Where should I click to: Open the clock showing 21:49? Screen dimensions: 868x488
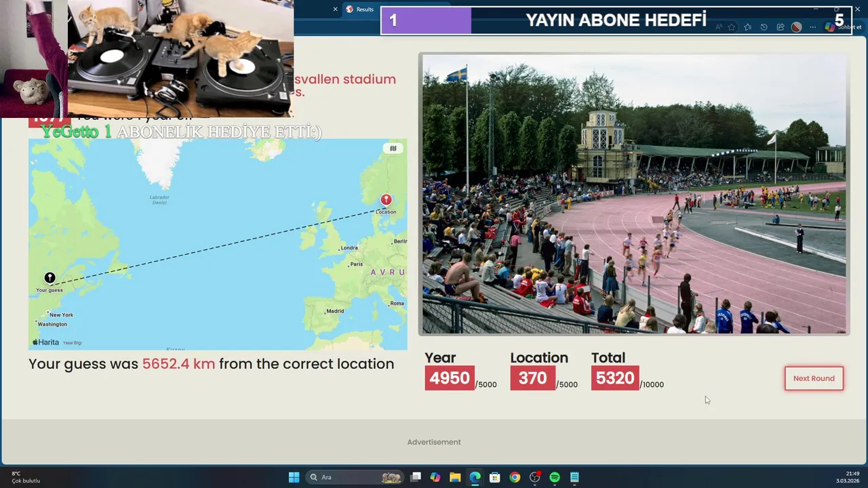click(x=848, y=477)
